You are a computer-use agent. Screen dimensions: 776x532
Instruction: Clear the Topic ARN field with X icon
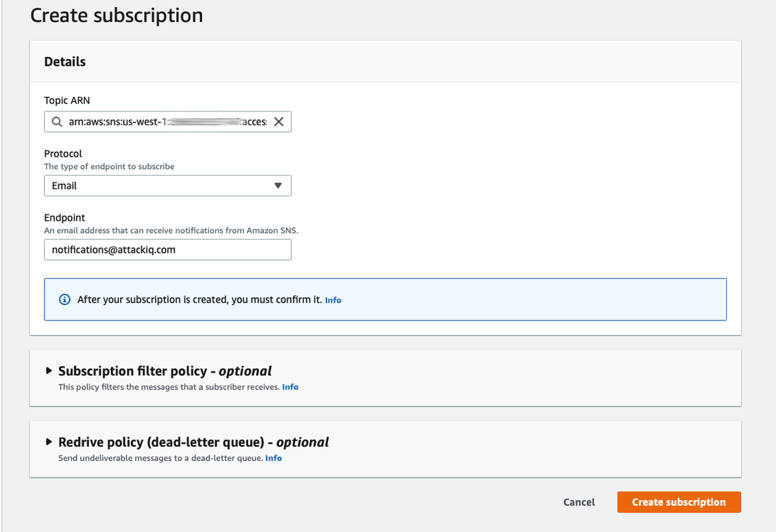point(279,122)
